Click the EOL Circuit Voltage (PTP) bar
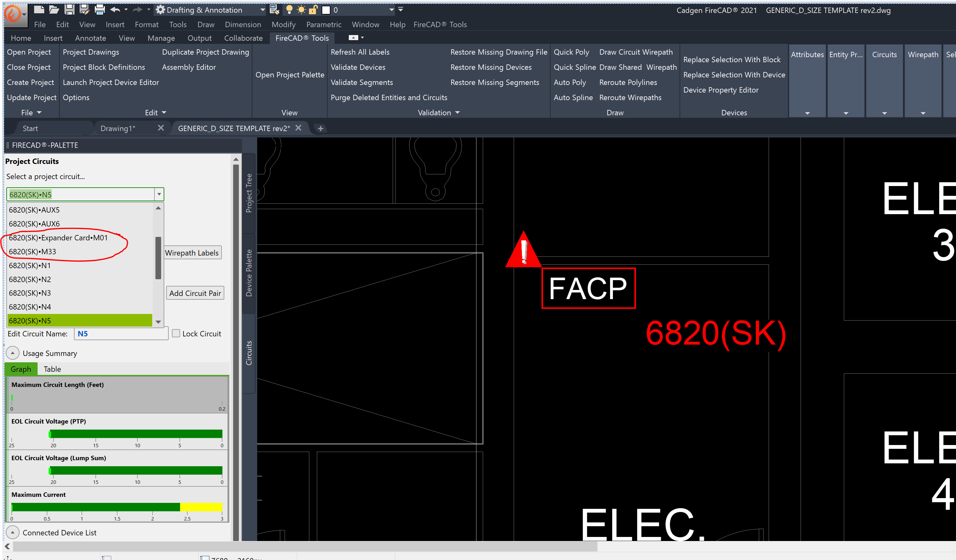The width and height of the screenshot is (956, 560). click(136, 434)
